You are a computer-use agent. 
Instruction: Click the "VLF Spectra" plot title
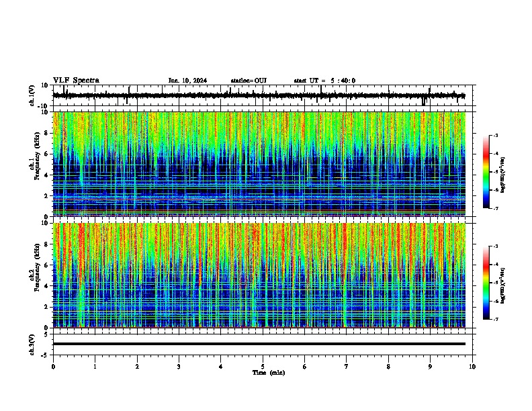point(76,81)
